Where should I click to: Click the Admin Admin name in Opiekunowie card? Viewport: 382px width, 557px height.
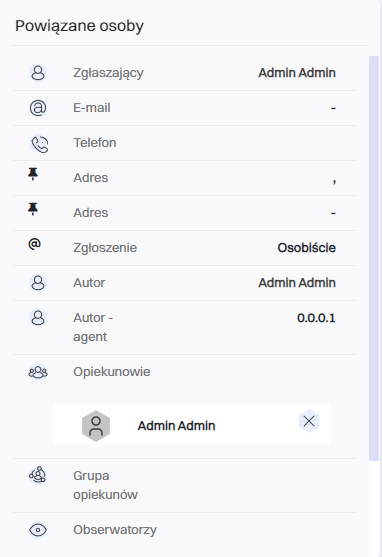(x=177, y=426)
